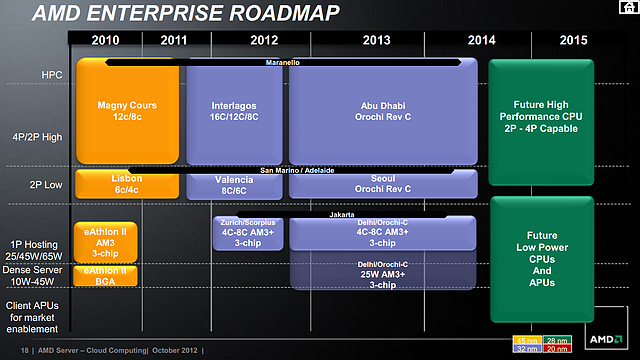Image resolution: width=640 pixels, height=360 pixels.
Task: Click the Maranello platform bar
Action: (x=283, y=62)
